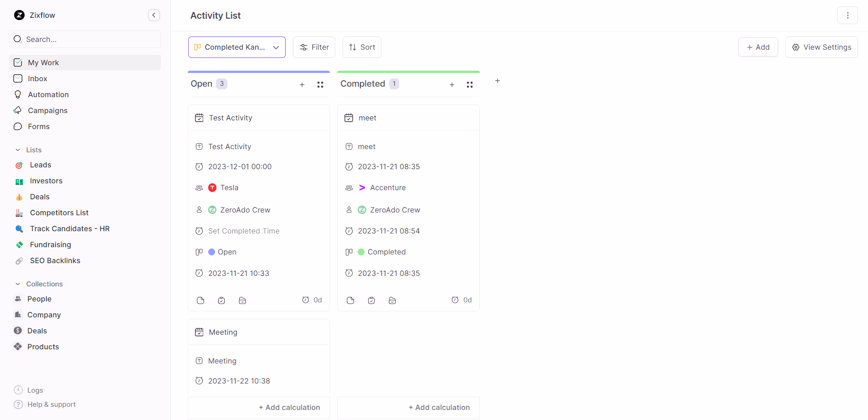The width and height of the screenshot is (868, 420).
Task: Click the Zixflow logo icon
Action: (19, 15)
